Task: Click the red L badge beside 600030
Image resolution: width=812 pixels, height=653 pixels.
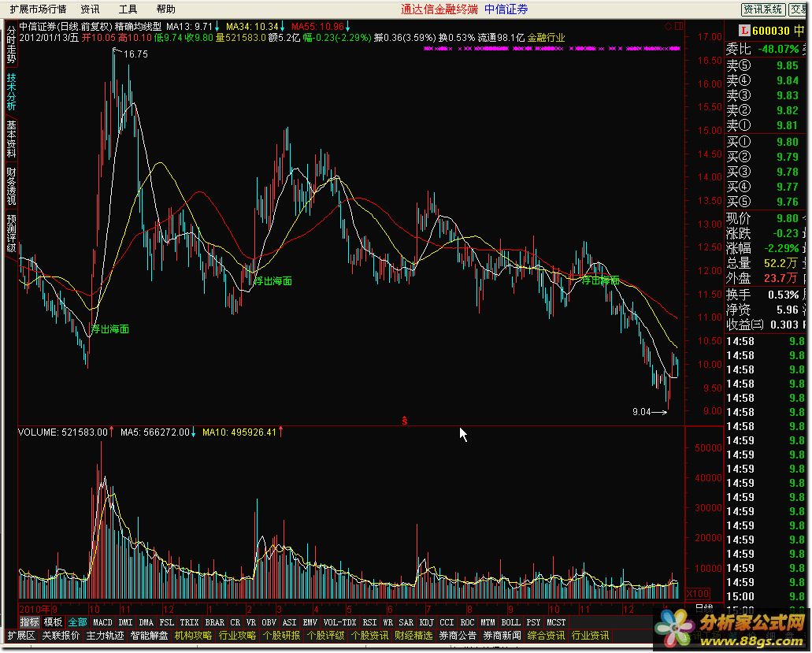Action: point(744,31)
